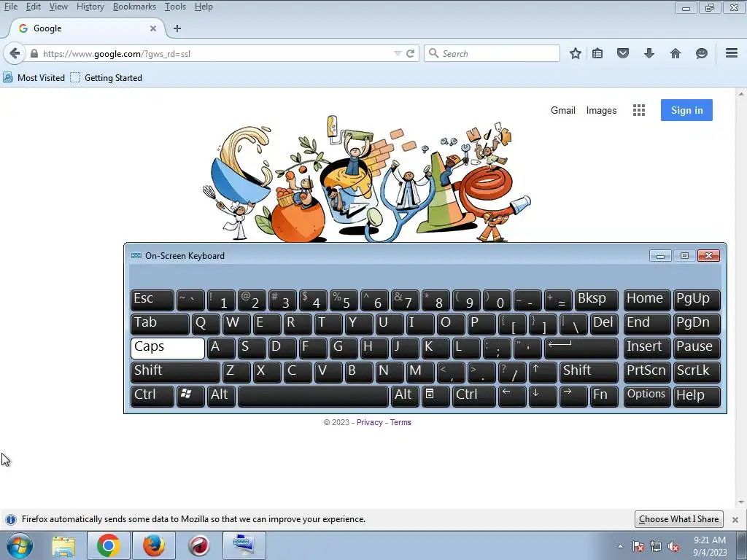Open the Edit menu
The width and height of the screenshot is (747, 560).
point(33,7)
